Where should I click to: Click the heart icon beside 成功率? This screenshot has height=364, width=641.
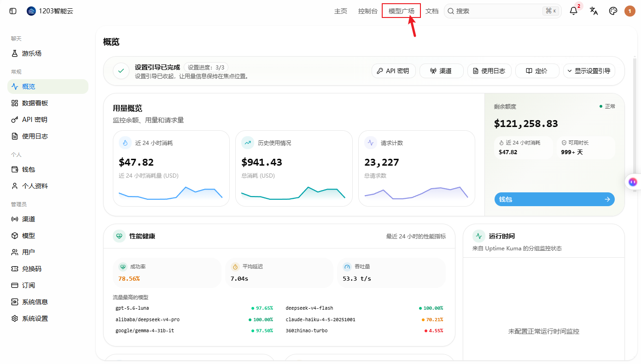(x=123, y=266)
